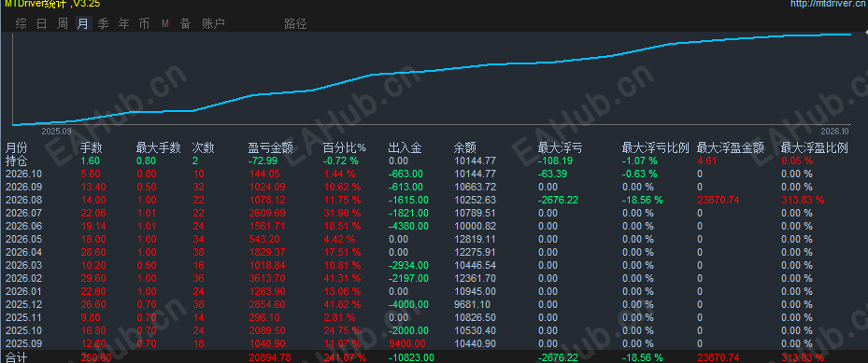The width and height of the screenshot is (868, 363).
Task: Click the chart's 2026.10 axis label
Action: coord(834,133)
